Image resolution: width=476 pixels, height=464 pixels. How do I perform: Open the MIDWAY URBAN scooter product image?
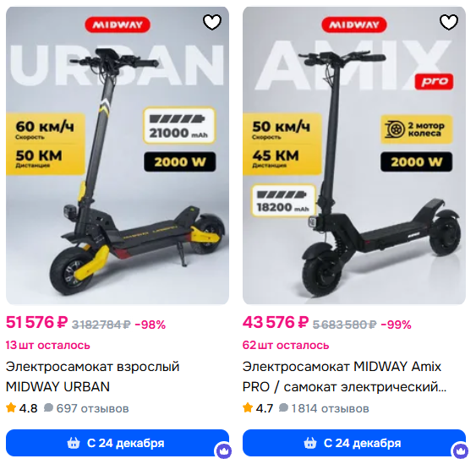[118, 156]
